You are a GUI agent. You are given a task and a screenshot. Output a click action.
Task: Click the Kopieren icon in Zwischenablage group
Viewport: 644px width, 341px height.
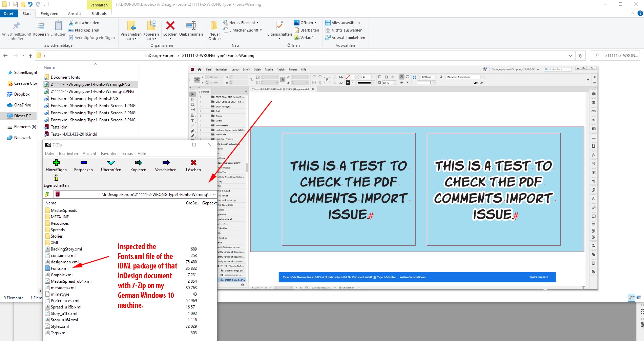pyautogui.click(x=41, y=26)
